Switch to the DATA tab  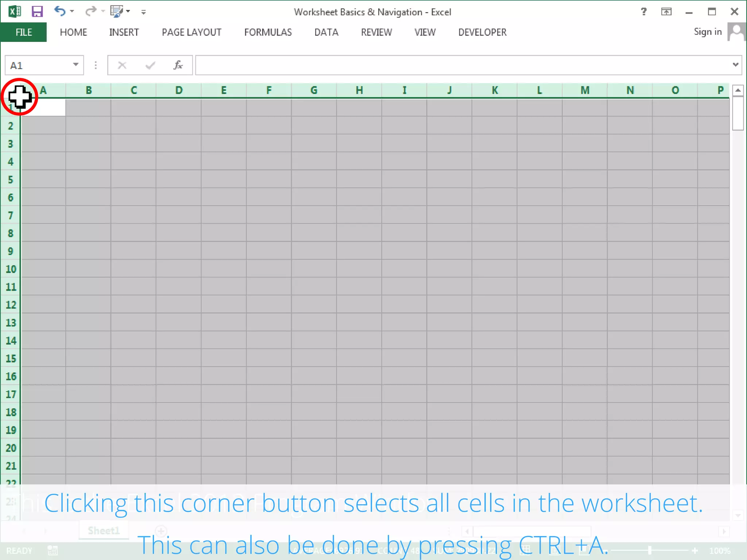point(326,32)
